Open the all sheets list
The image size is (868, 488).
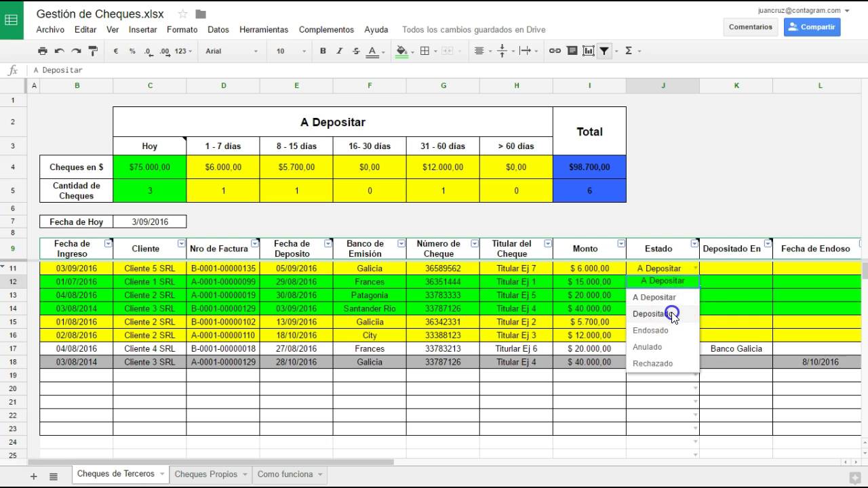click(54, 476)
